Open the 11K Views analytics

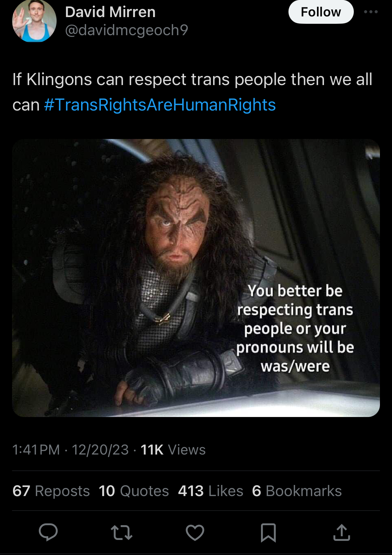pyautogui.click(x=173, y=450)
